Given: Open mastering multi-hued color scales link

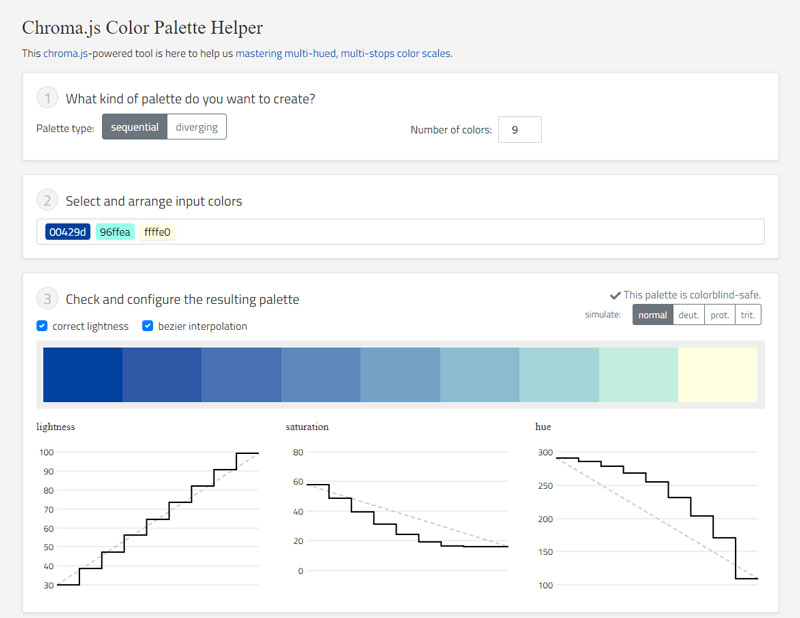Looking at the screenshot, I should point(343,53).
